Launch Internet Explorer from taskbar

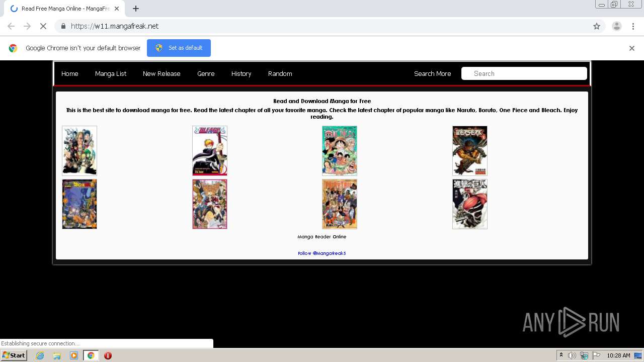[40, 355]
